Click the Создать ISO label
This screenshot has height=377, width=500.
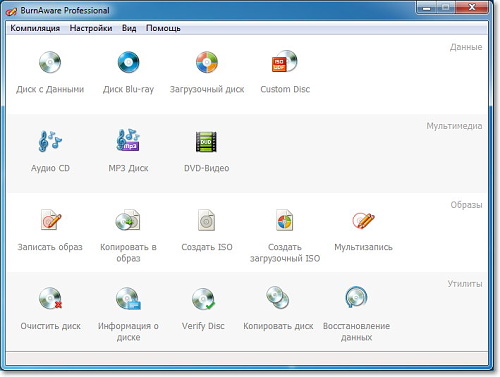207,247
